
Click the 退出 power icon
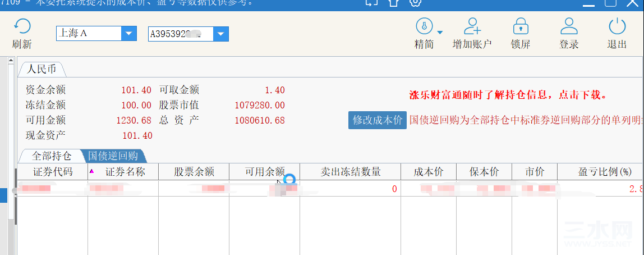pos(617,26)
